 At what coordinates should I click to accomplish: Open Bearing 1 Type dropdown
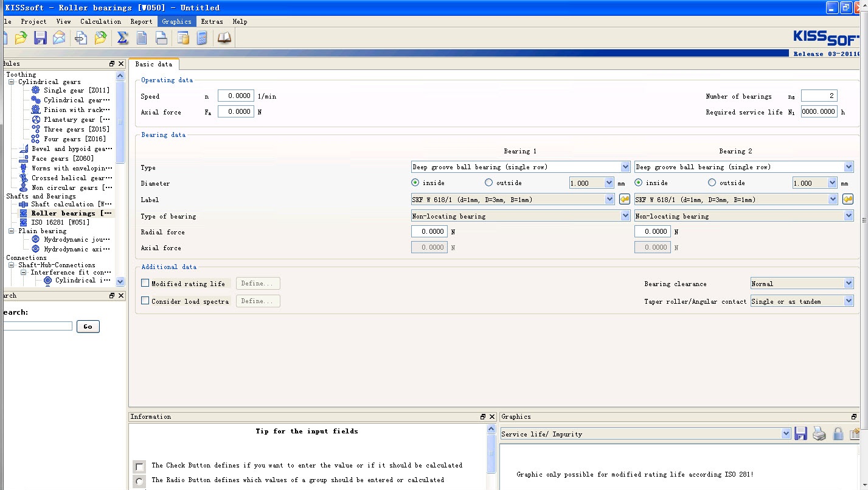point(521,167)
